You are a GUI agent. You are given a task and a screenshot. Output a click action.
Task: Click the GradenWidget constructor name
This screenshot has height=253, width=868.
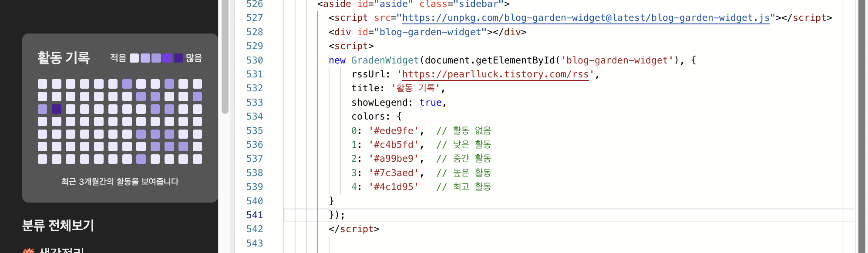[385, 60]
